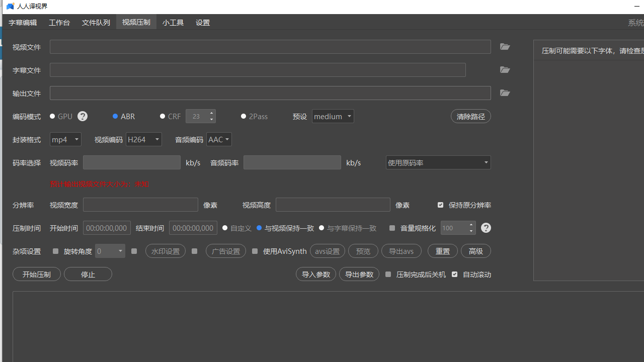This screenshot has height=362, width=644.
Task: Focus the 视频文件 path field
Action: coord(270,47)
